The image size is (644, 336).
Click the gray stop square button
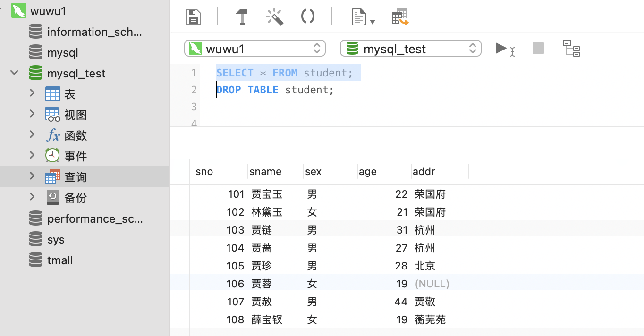click(x=538, y=48)
